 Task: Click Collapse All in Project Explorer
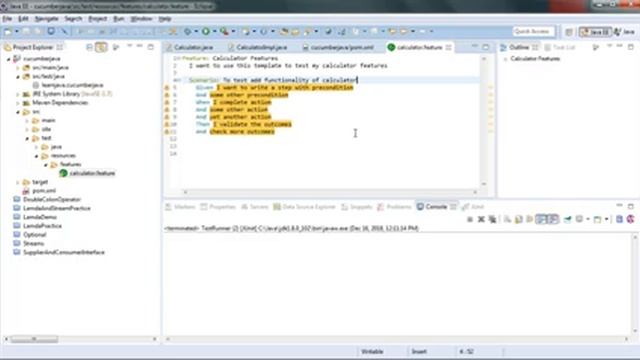pos(89,47)
